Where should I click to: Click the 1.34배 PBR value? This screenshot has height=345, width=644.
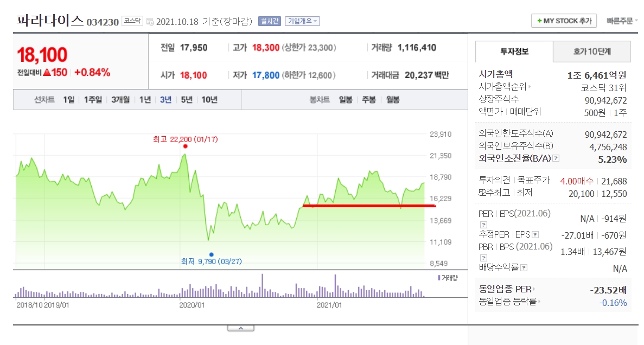point(572,251)
